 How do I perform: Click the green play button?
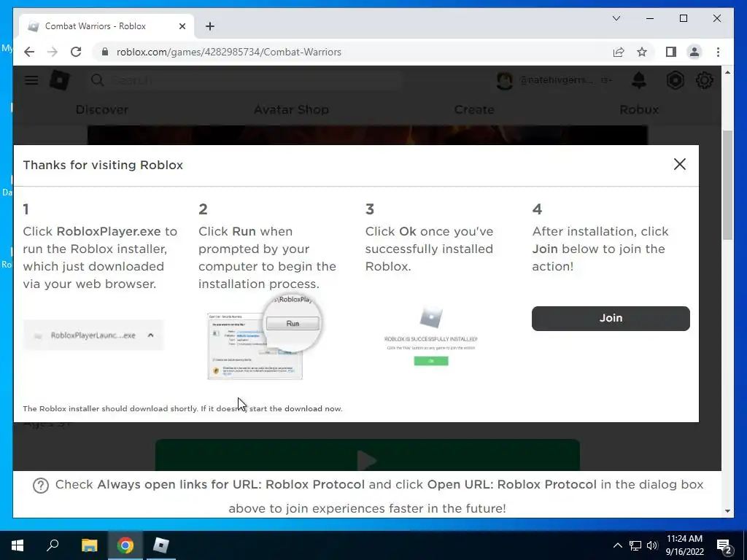point(367,455)
